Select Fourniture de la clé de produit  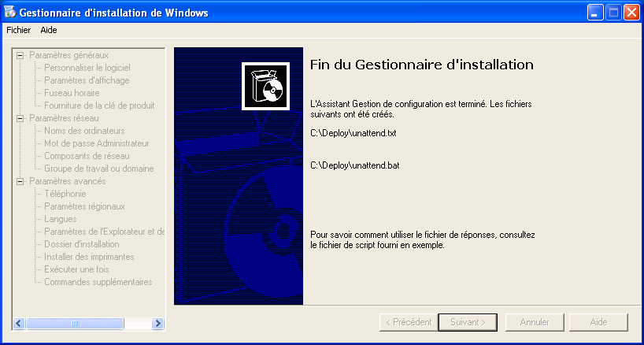coord(99,106)
